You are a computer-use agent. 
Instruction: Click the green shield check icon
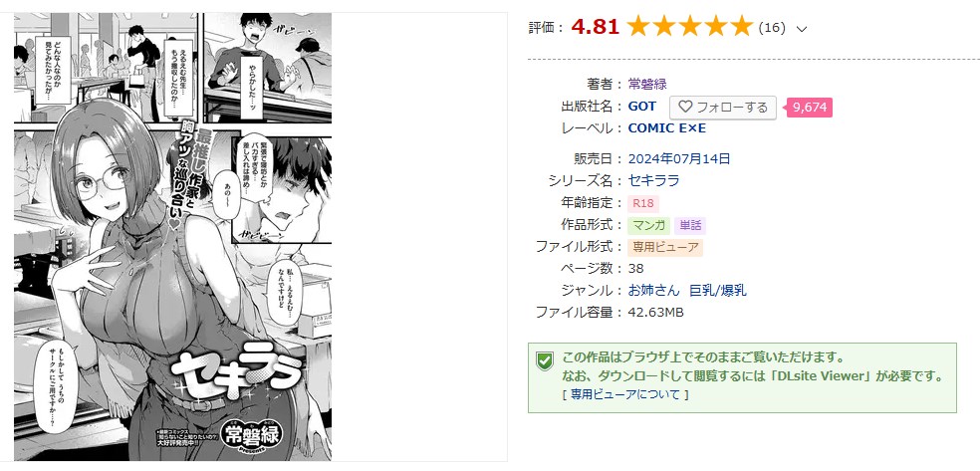[545, 360]
